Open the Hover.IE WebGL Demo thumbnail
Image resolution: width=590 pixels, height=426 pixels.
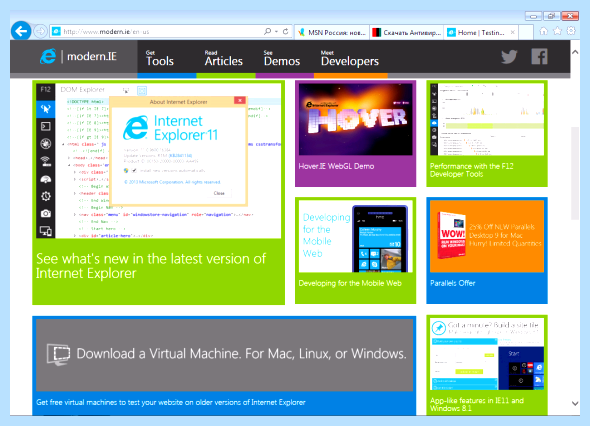point(356,119)
